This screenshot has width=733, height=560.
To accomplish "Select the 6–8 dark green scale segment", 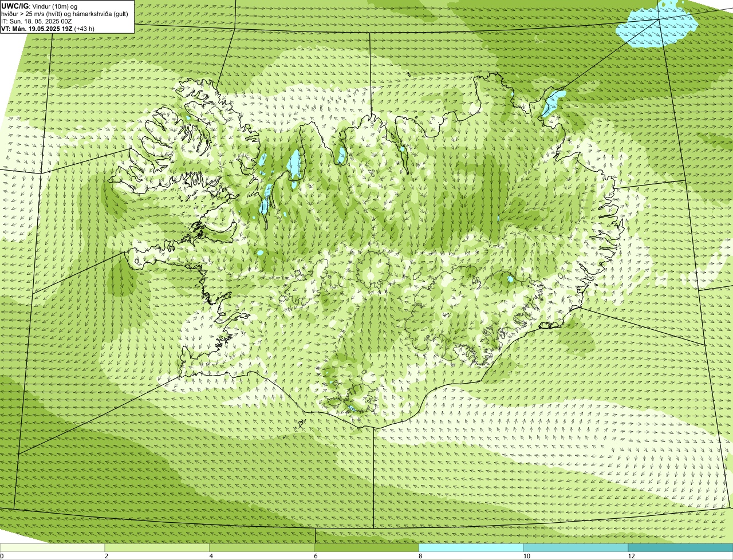I will (x=366, y=547).
